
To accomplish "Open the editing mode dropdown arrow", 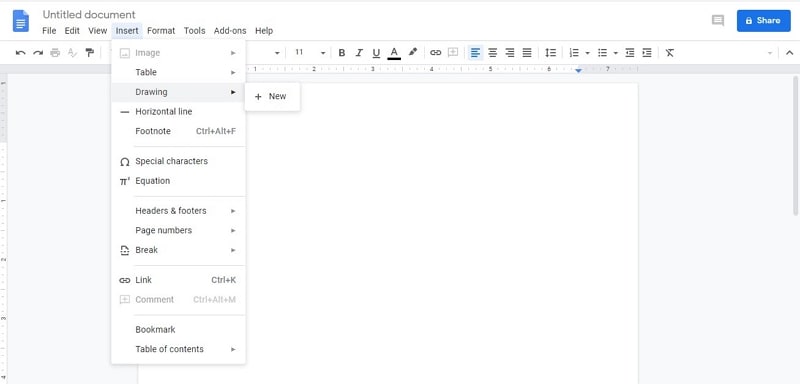I will [x=770, y=53].
